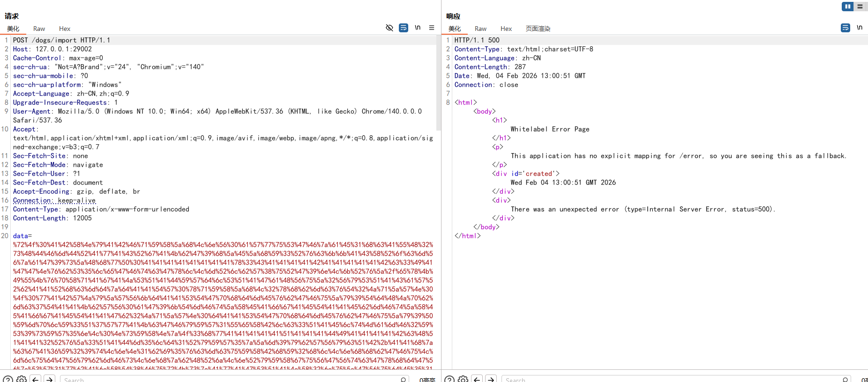Open the Hex tab in request panel
The width and height of the screenshot is (868, 382).
(65, 29)
